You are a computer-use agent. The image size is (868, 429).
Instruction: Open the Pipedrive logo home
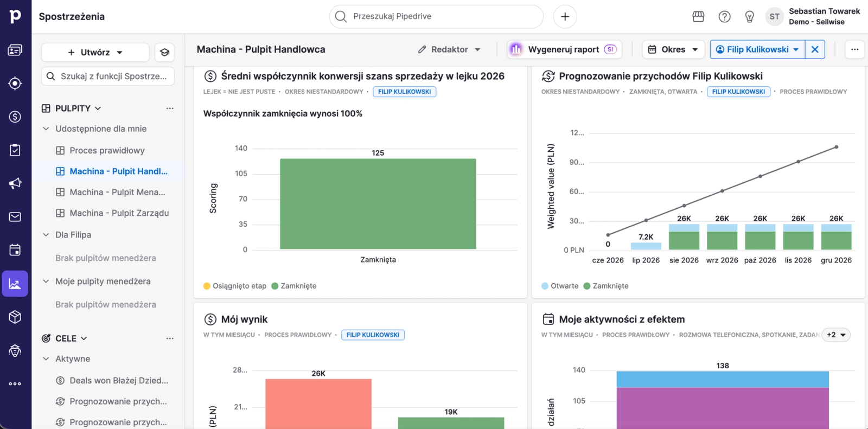click(15, 16)
